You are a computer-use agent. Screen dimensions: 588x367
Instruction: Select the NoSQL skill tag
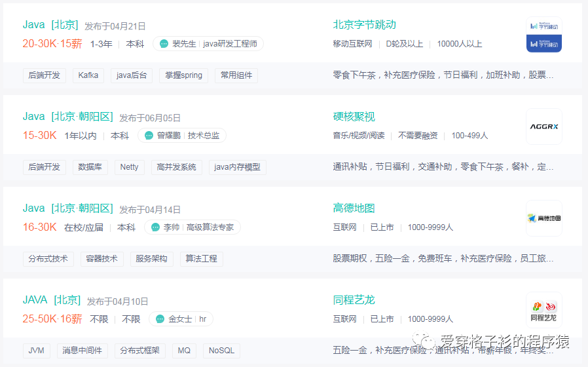coord(221,351)
